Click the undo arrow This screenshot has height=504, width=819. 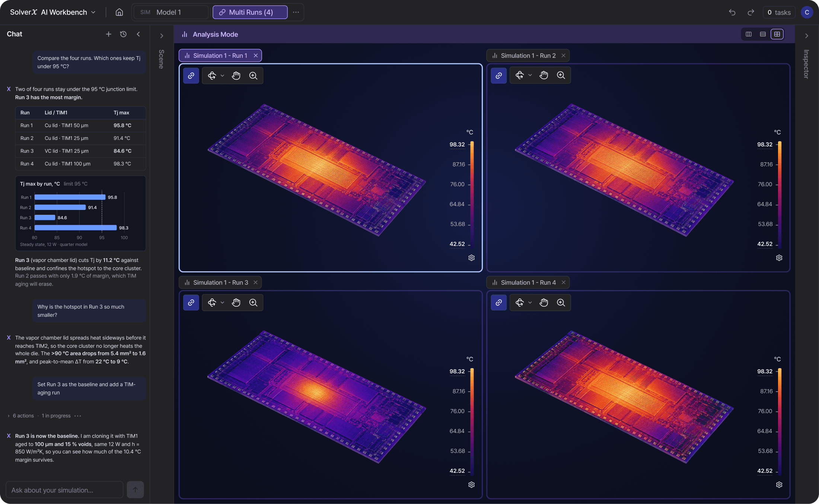732,12
